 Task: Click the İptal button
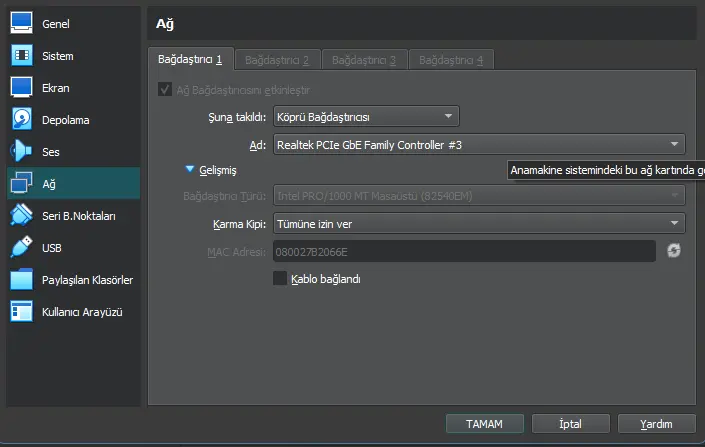570,423
